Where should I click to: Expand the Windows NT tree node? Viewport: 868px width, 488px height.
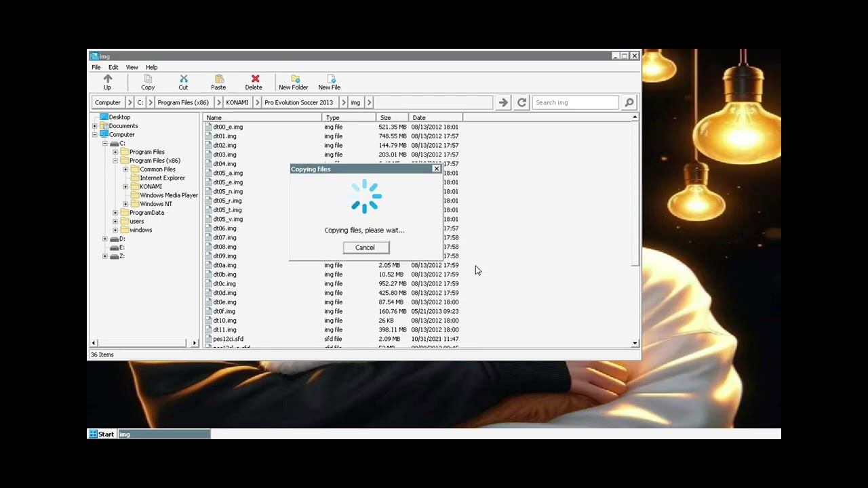125,204
